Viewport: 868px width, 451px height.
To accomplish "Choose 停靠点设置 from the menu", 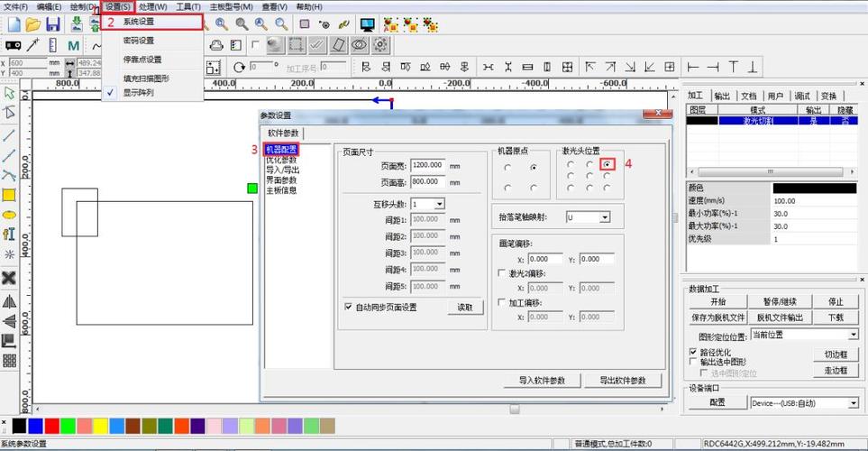I will click(x=142, y=60).
